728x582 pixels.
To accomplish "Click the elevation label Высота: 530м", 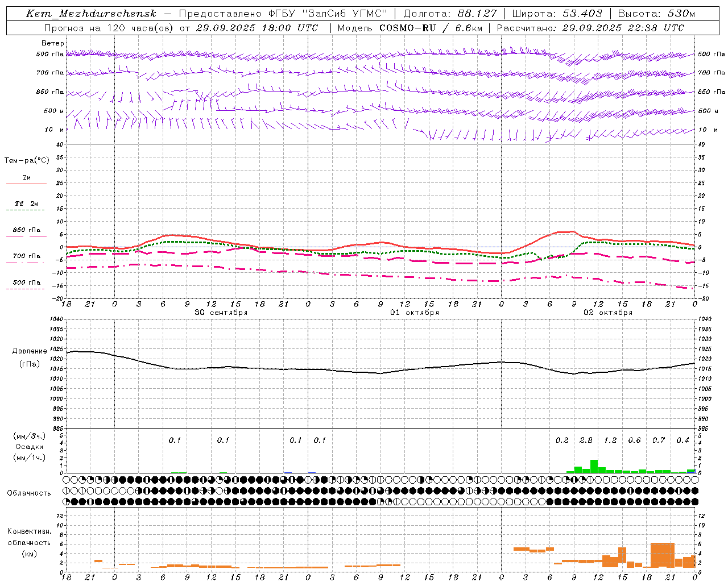I will (x=656, y=14).
